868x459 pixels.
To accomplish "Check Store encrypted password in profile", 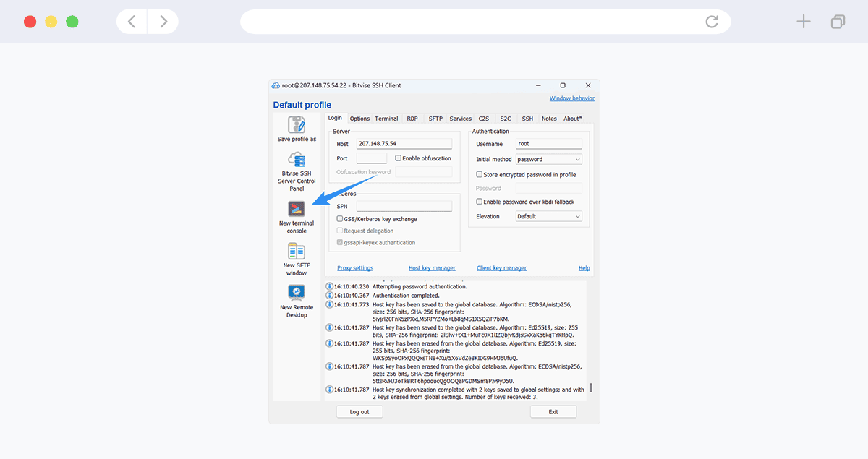I will point(479,174).
